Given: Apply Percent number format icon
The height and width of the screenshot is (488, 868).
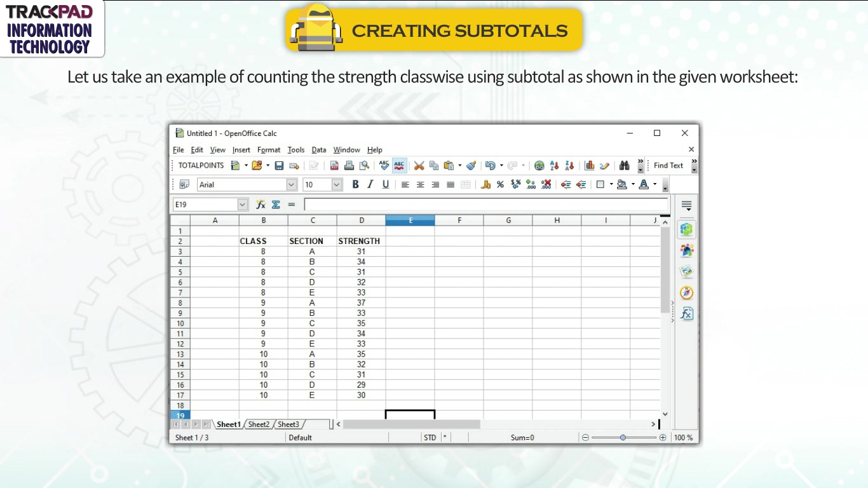Looking at the screenshot, I should 501,184.
